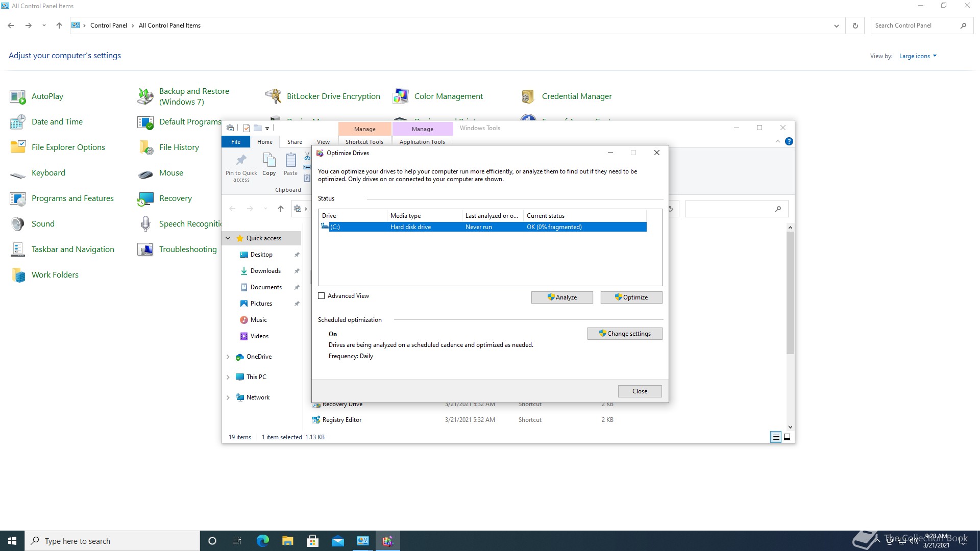This screenshot has width=980, height=551.
Task: Open Control Panel address history dropdown
Action: 836,26
